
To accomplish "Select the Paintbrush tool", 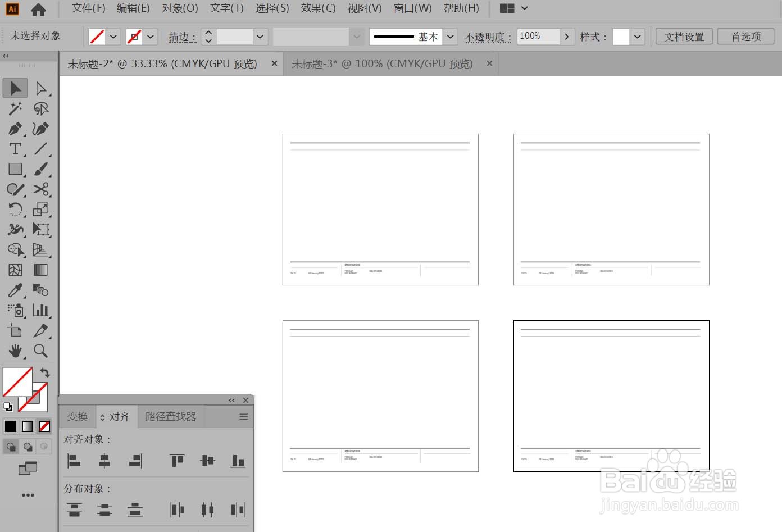I will (41, 169).
